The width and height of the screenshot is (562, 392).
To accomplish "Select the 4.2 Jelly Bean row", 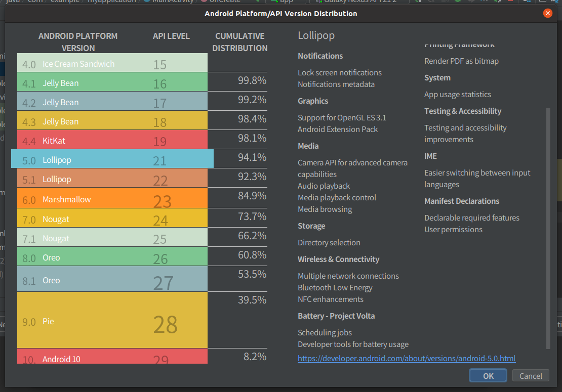I will click(112, 101).
